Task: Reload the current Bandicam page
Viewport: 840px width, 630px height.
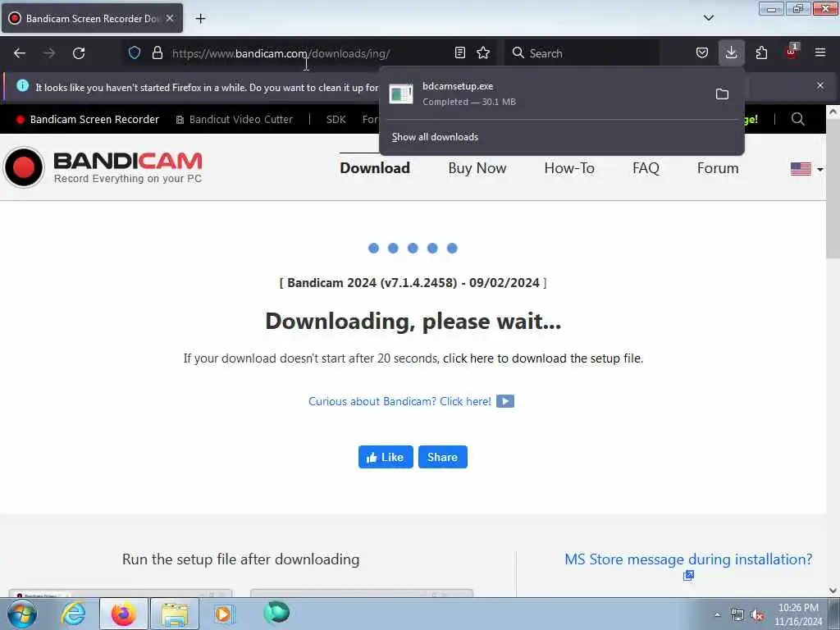Action: click(79, 53)
